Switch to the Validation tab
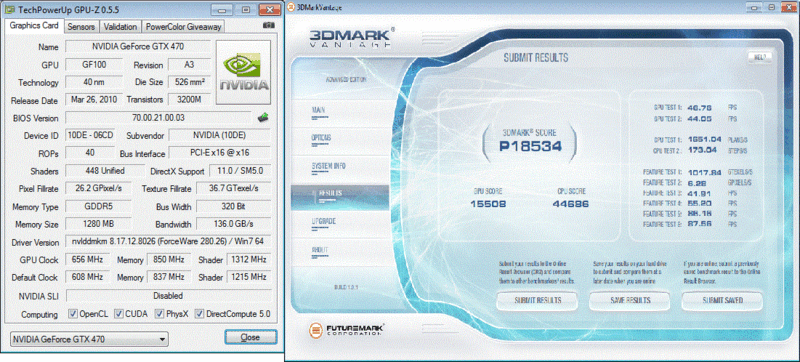This screenshot has width=800, height=362. (120, 27)
